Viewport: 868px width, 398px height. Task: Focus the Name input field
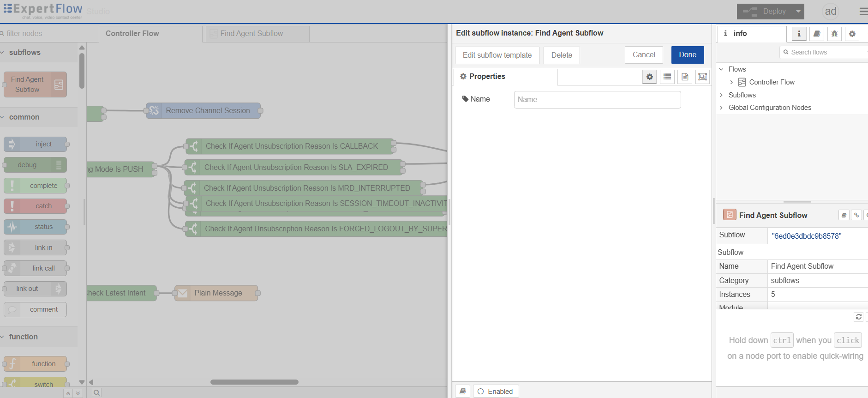coord(597,100)
